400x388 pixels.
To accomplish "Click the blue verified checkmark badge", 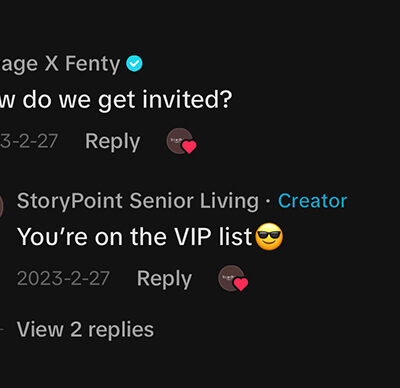I will point(134,63).
